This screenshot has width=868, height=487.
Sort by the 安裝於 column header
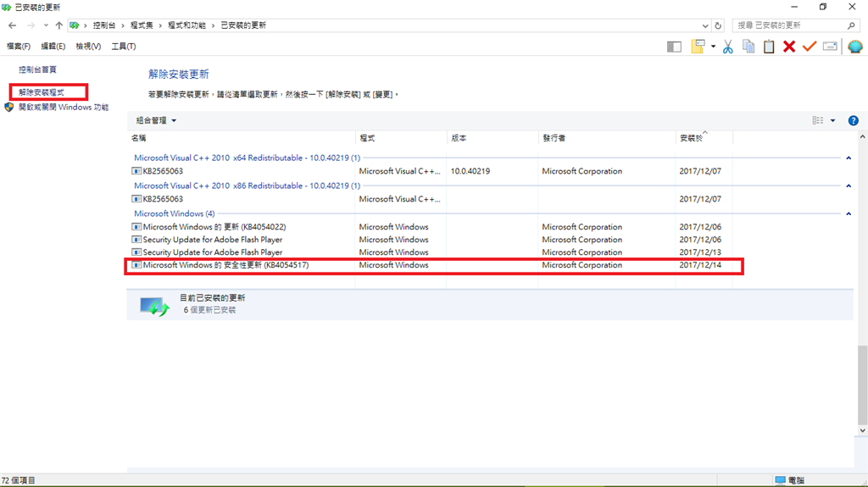704,138
